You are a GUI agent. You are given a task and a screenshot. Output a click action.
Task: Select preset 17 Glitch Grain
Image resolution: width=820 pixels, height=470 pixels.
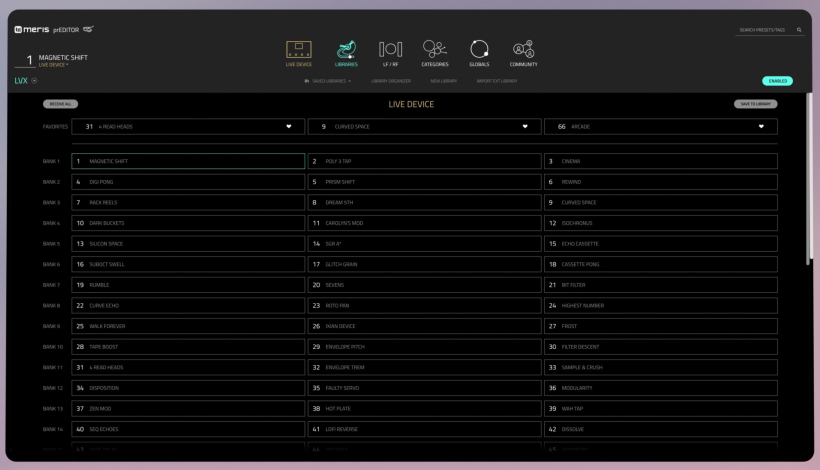[425, 265]
